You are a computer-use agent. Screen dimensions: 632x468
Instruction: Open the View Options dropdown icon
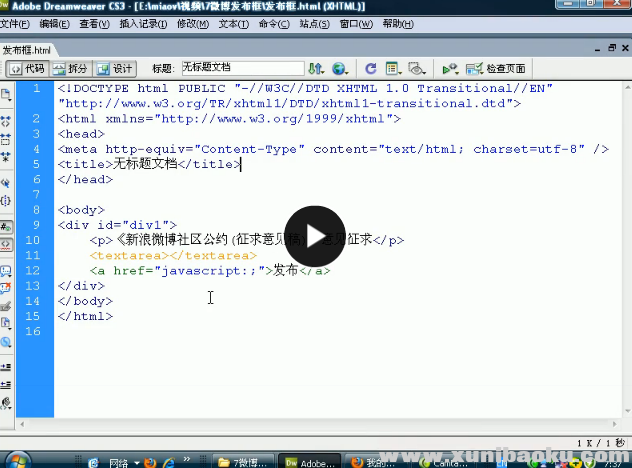393,69
